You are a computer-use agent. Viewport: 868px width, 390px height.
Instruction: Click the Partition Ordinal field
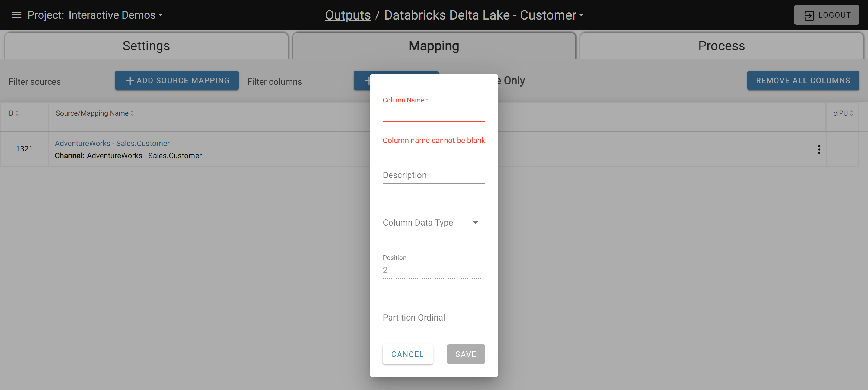coord(434,317)
